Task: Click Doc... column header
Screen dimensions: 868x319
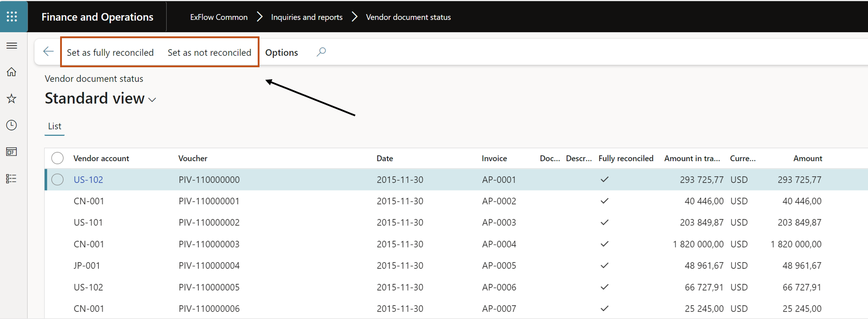Action: 550,158
